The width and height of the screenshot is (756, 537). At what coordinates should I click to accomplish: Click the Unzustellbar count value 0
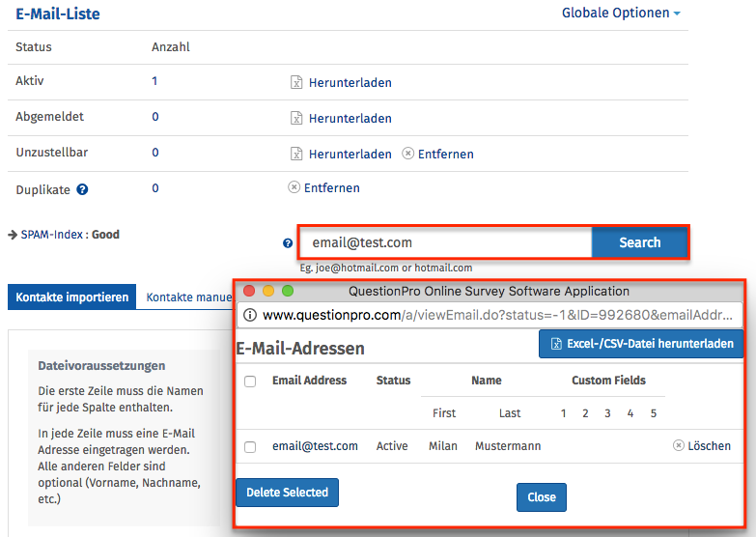(x=155, y=153)
